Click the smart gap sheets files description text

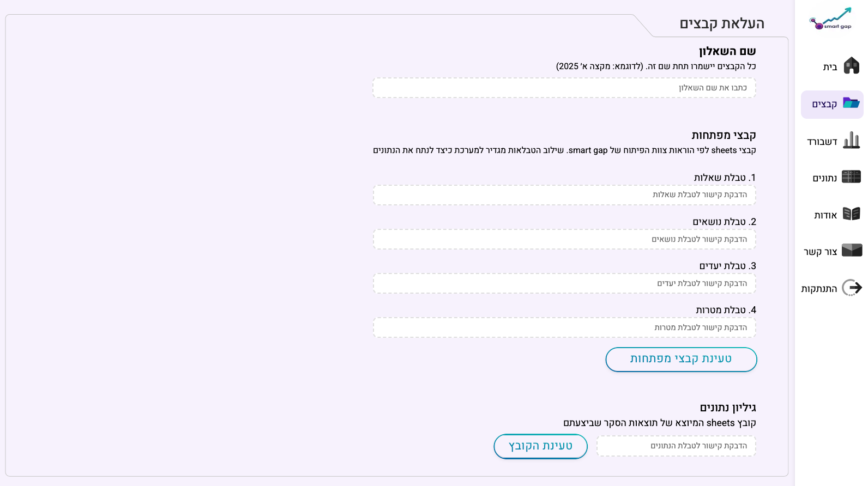pyautogui.click(x=564, y=150)
